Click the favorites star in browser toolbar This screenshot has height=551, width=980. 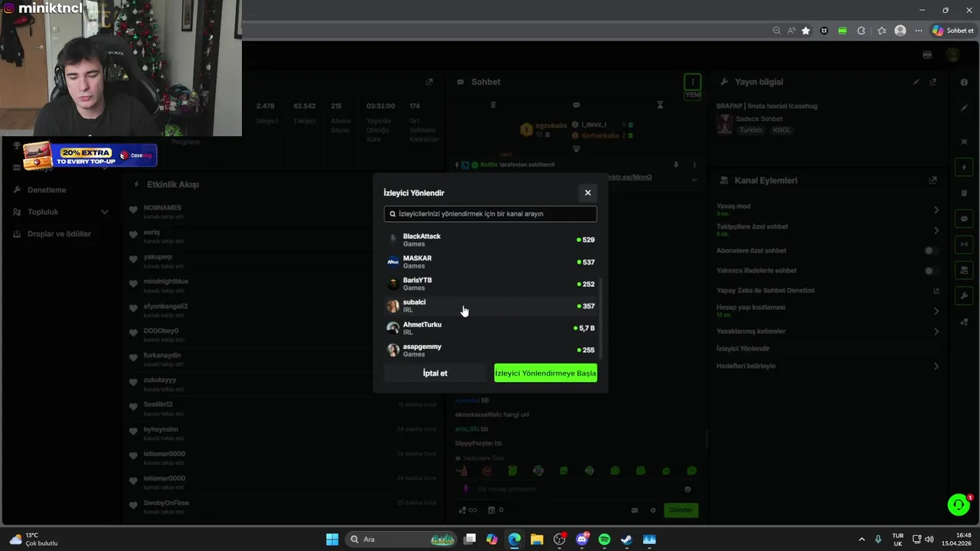[x=805, y=31]
